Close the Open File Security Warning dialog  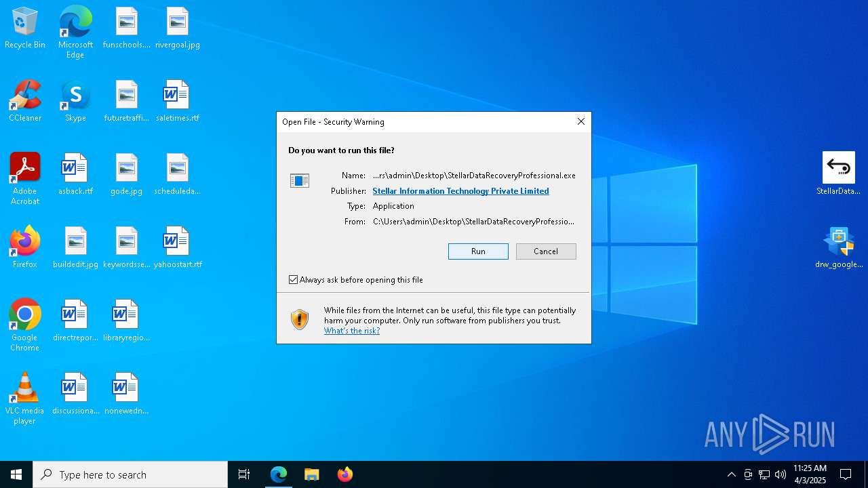tap(580, 121)
